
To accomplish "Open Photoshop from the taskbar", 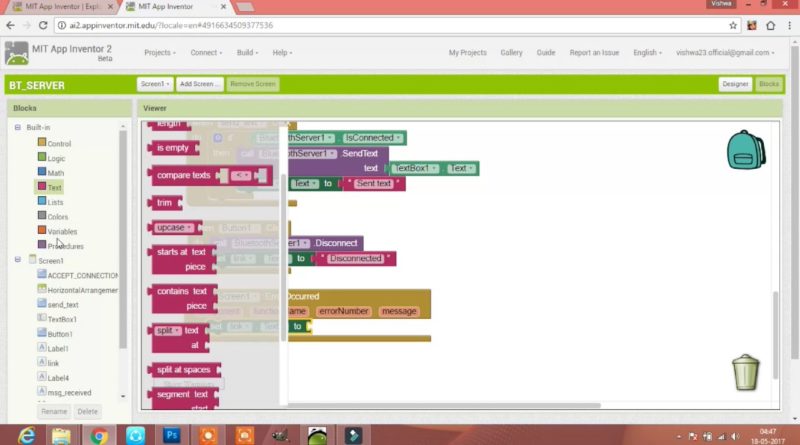I will click(x=171, y=435).
